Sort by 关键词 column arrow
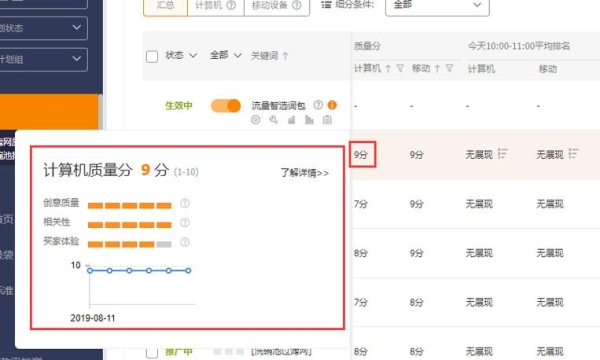The width and height of the screenshot is (600, 360). tap(285, 56)
